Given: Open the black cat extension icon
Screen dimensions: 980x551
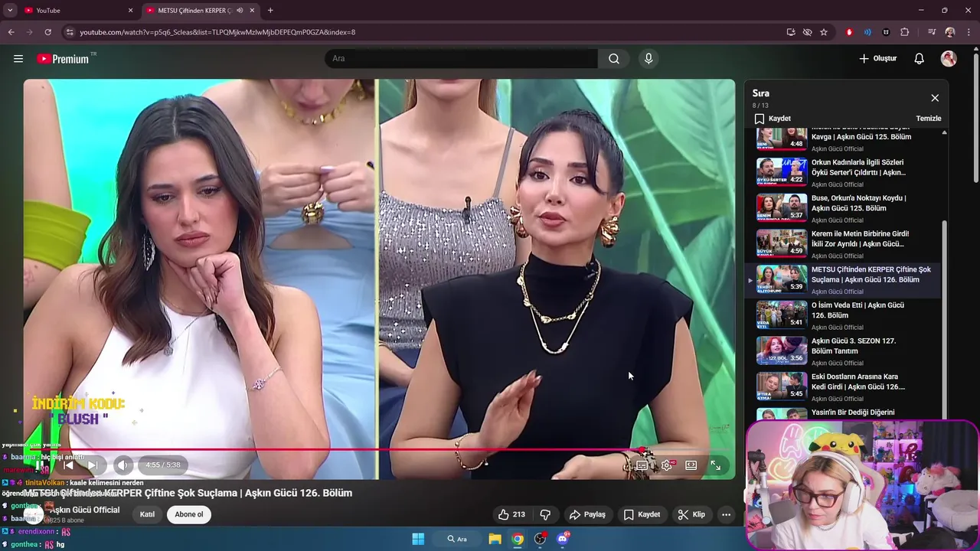Looking at the screenshot, I should pos(886,32).
